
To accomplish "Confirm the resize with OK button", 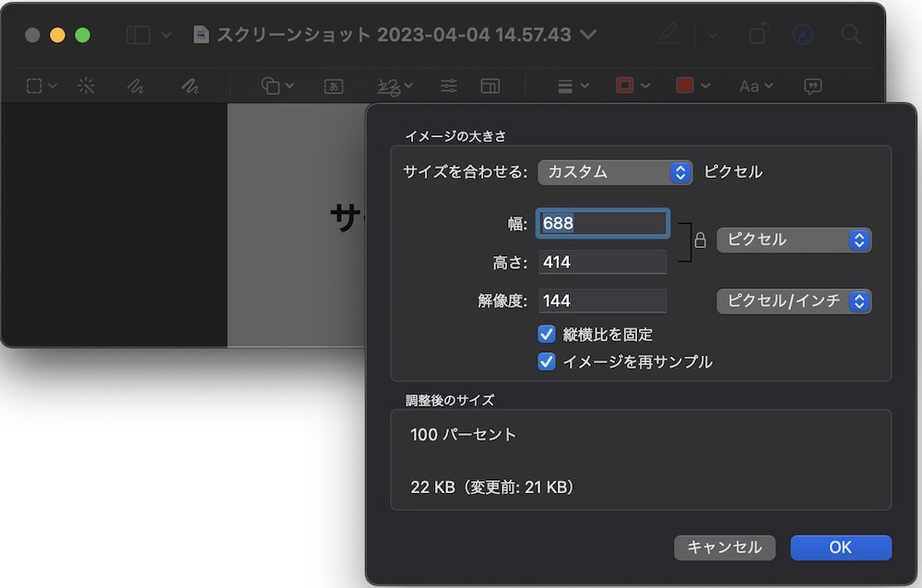I will (840, 547).
